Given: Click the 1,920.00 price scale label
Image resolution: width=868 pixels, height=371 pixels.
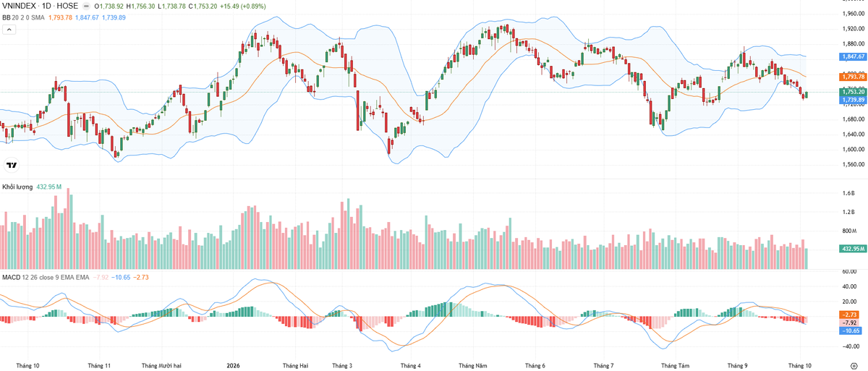Looking at the screenshot, I should click(854, 29).
